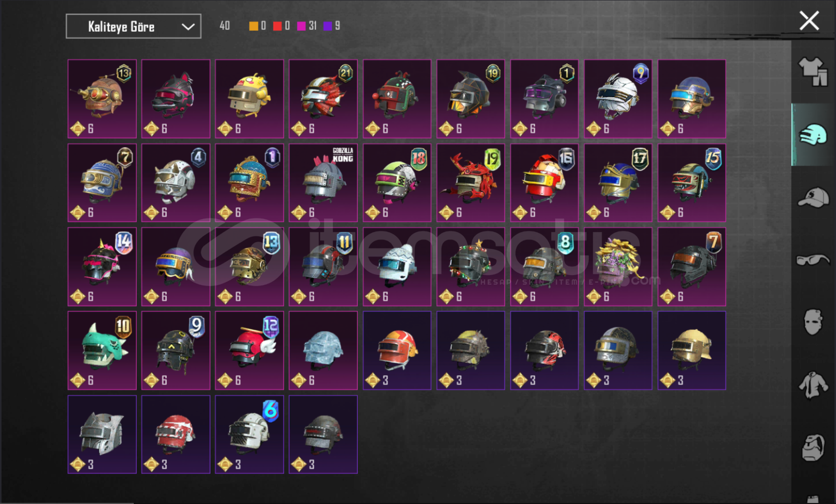Screen dimensions: 836x504
Task: Open the cap headwear category icon
Action: coord(813,197)
